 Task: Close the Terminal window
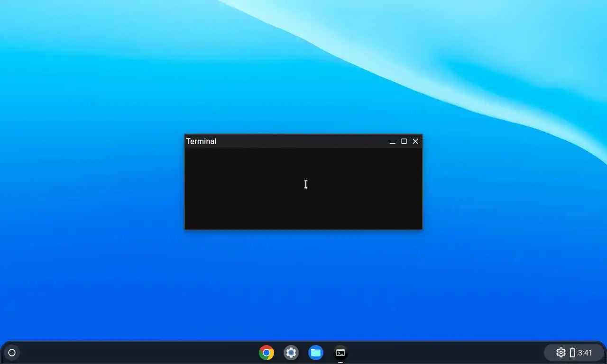(x=415, y=141)
